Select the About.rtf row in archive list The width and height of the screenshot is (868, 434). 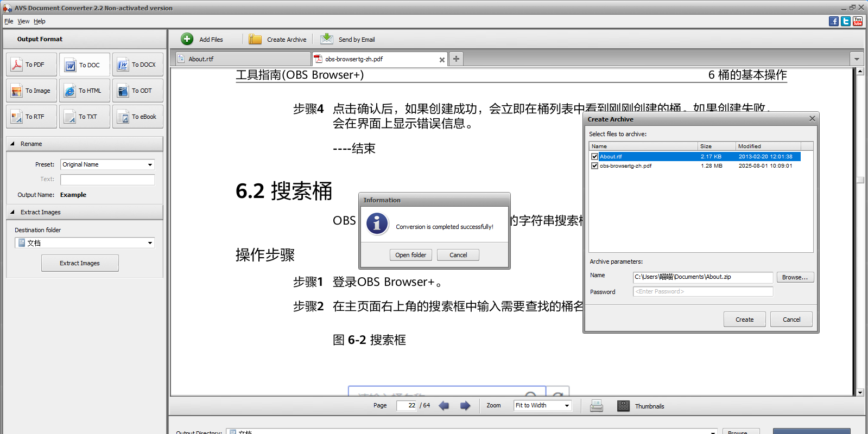click(x=695, y=157)
